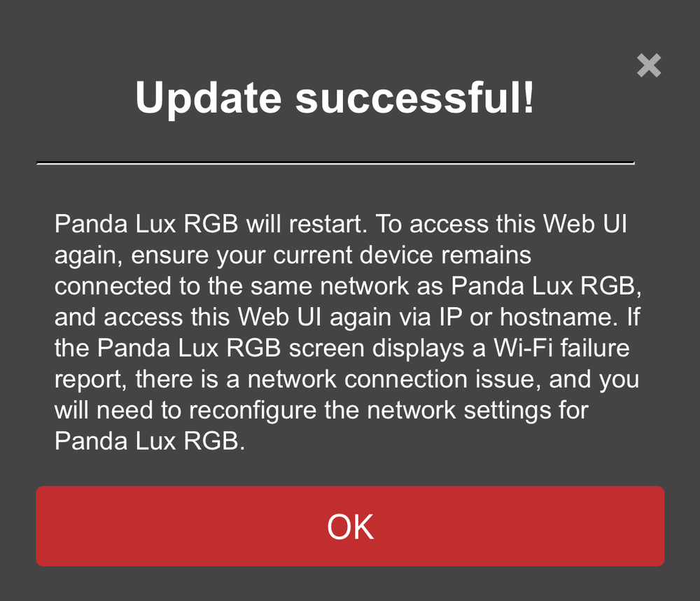
Task: Click the phrase "network settings for"
Action: pos(461,410)
